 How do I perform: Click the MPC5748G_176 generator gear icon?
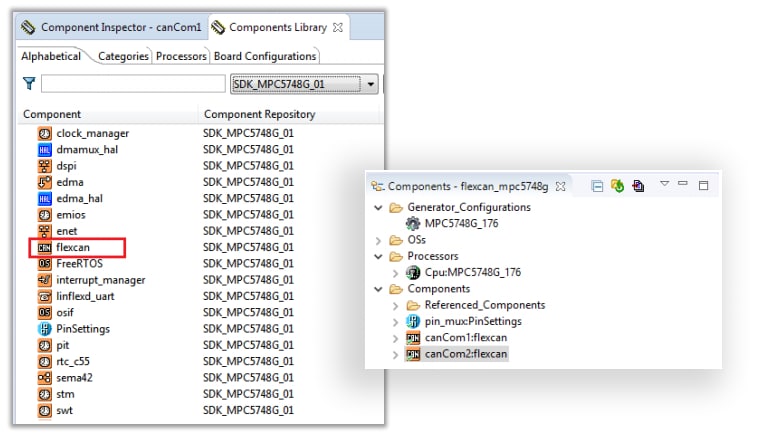[x=413, y=223]
